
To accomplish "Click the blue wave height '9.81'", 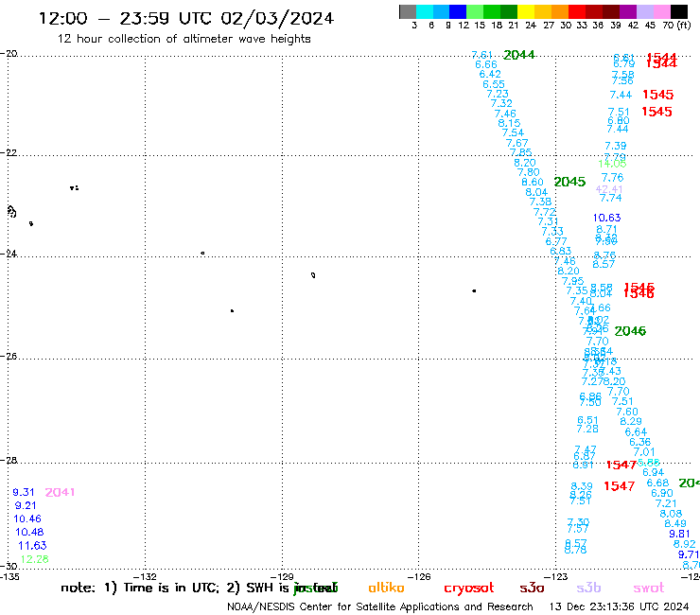I will pos(679,535).
